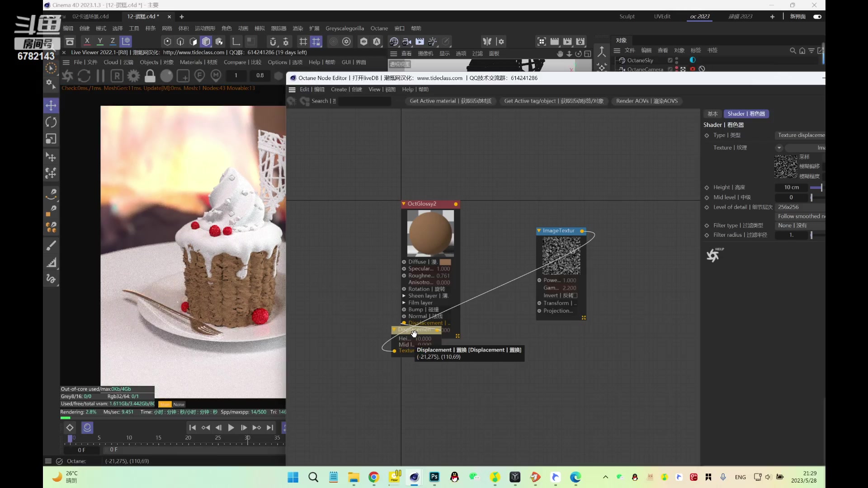Toggle the X axis lock icon
The height and width of the screenshot is (488, 868).
(x=87, y=42)
